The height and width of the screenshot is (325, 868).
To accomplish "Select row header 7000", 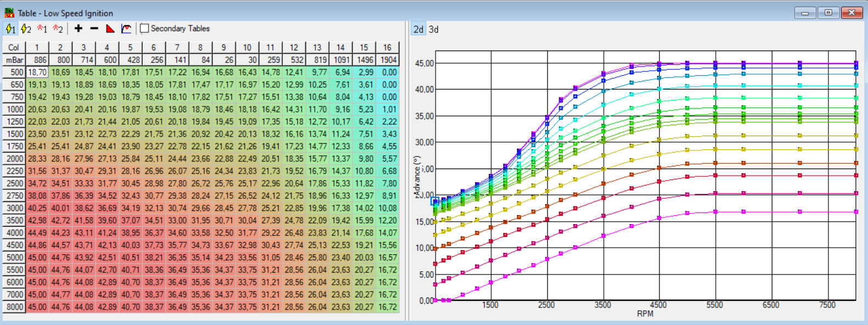I will coord(14,294).
